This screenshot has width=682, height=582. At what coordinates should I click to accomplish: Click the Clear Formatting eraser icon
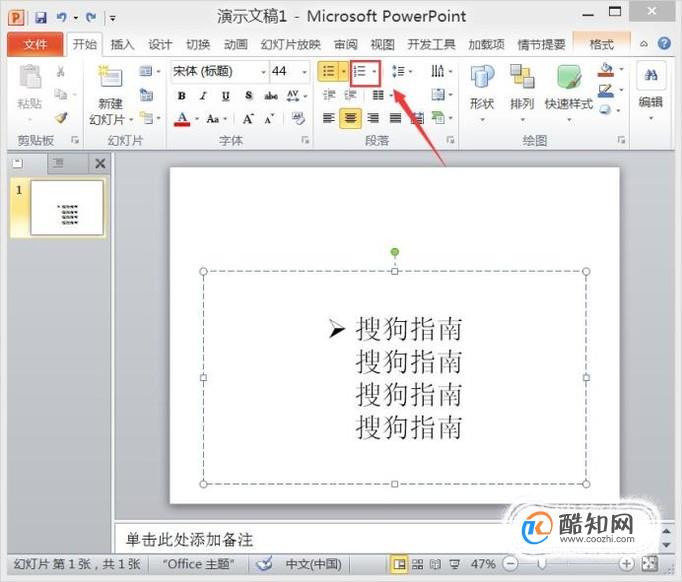[x=298, y=118]
